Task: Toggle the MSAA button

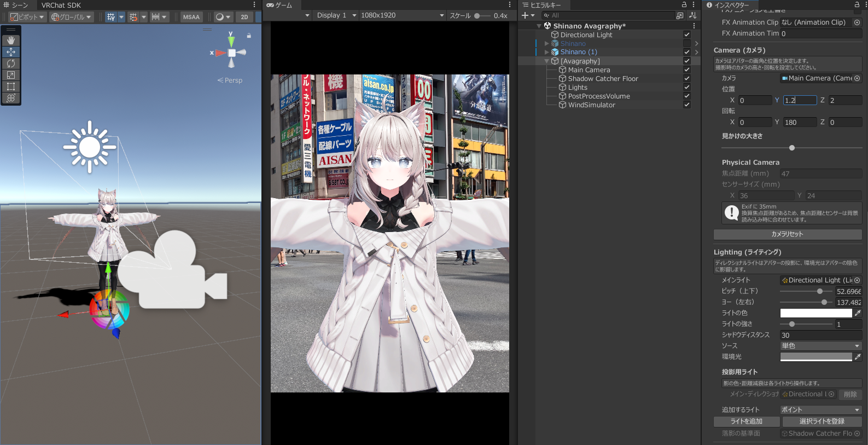Action: click(x=191, y=17)
